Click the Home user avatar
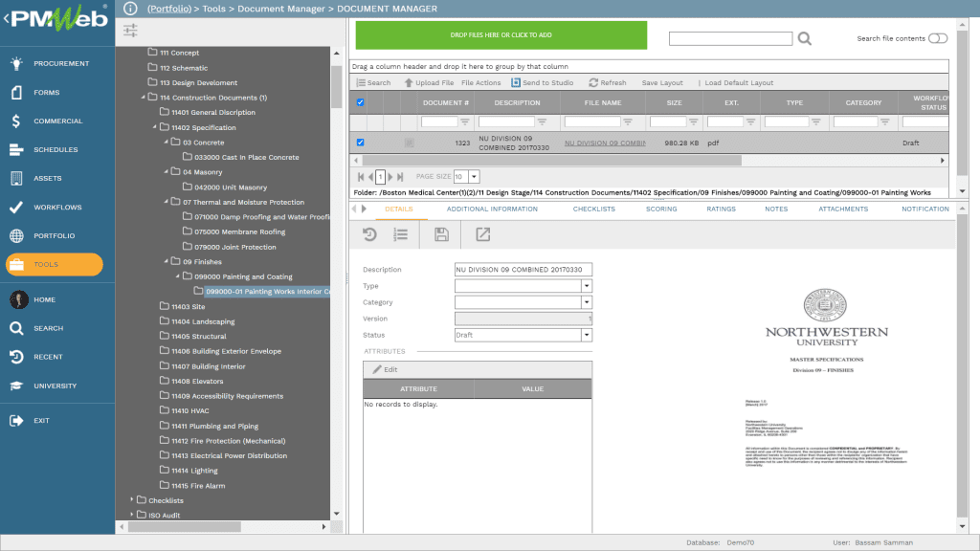 point(19,299)
